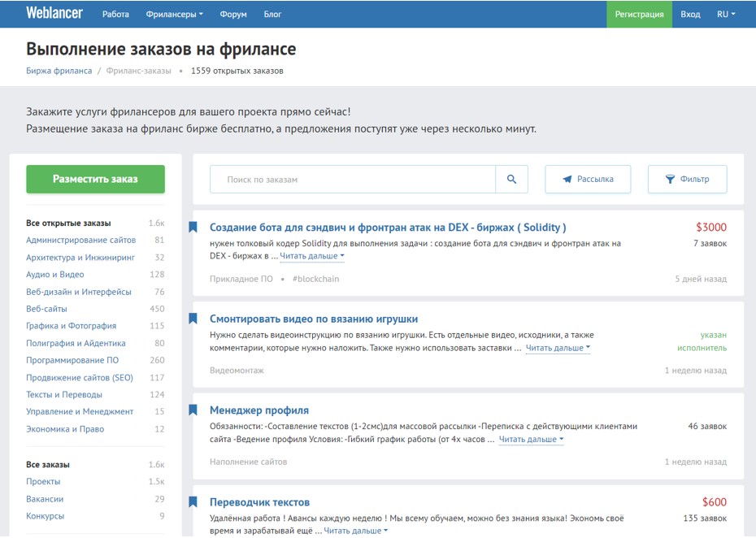The height and width of the screenshot is (538, 756).
Task: Click the 46 заявок count
Action: coord(707,426)
